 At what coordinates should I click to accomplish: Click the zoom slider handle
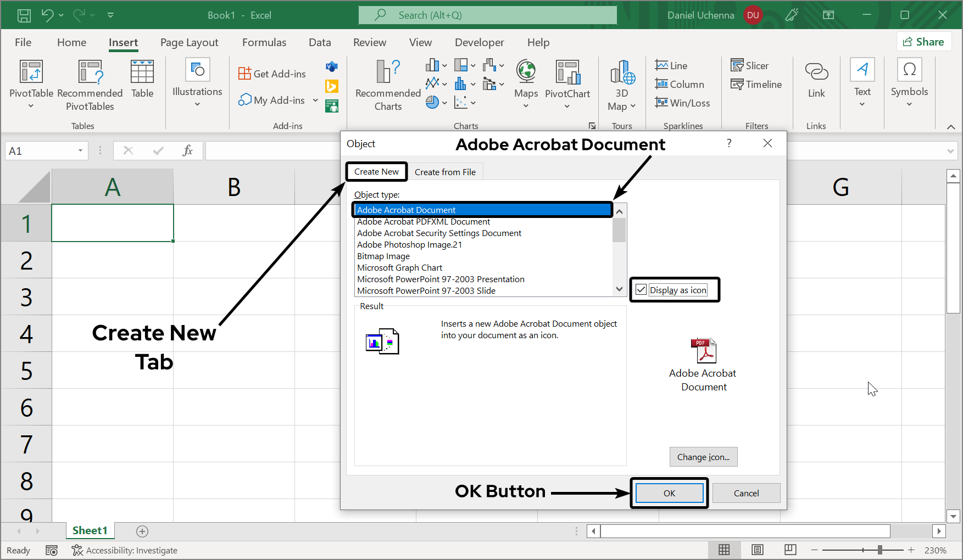[880, 550]
